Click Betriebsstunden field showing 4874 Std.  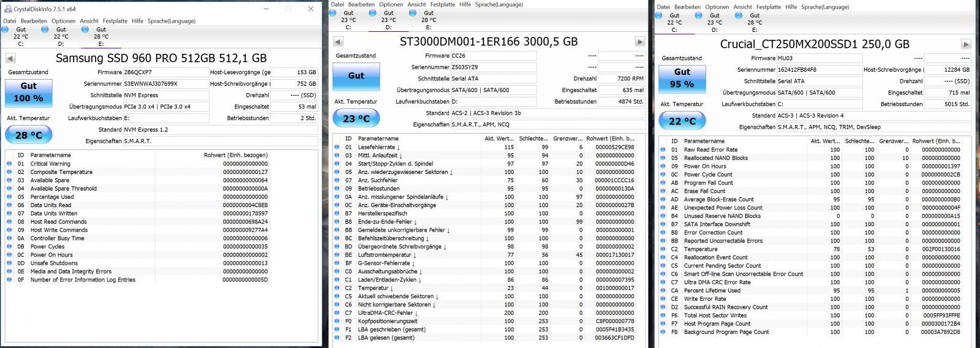click(x=622, y=102)
